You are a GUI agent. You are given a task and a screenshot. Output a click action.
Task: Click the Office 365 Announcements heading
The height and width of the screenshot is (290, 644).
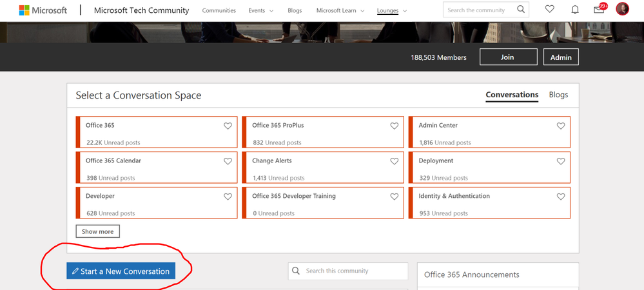pos(471,275)
